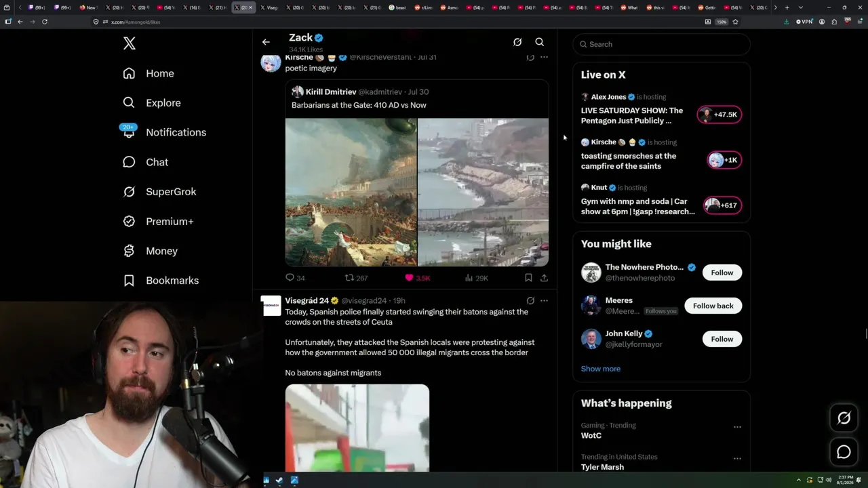Open the Explore page
The height and width of the screenshot is (488, 868).
152,103
